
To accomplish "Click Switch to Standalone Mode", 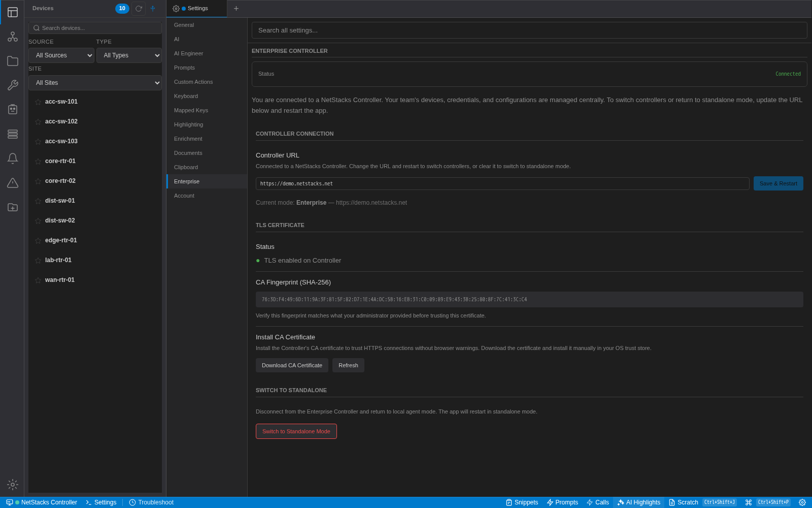I will click(x=296, y=431).
